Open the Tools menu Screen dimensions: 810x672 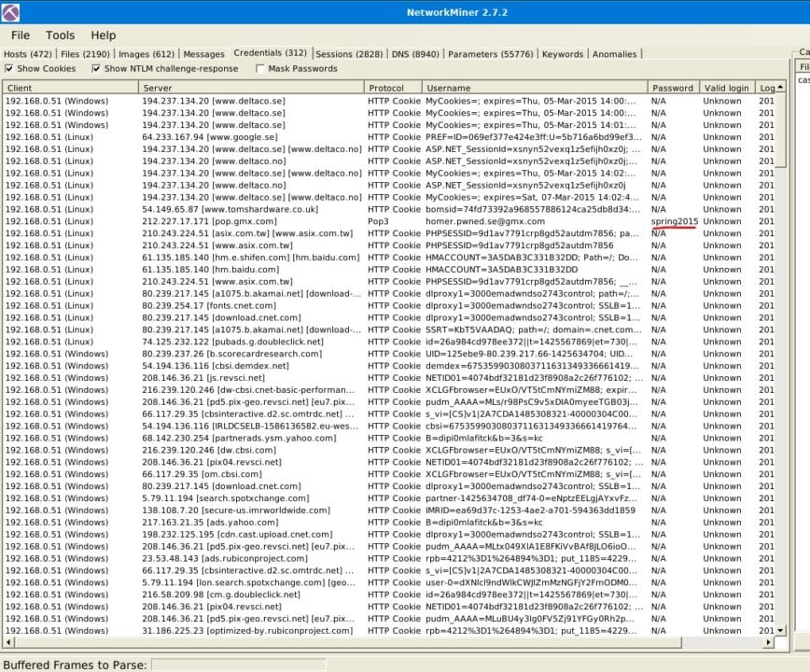pos(60,35)
